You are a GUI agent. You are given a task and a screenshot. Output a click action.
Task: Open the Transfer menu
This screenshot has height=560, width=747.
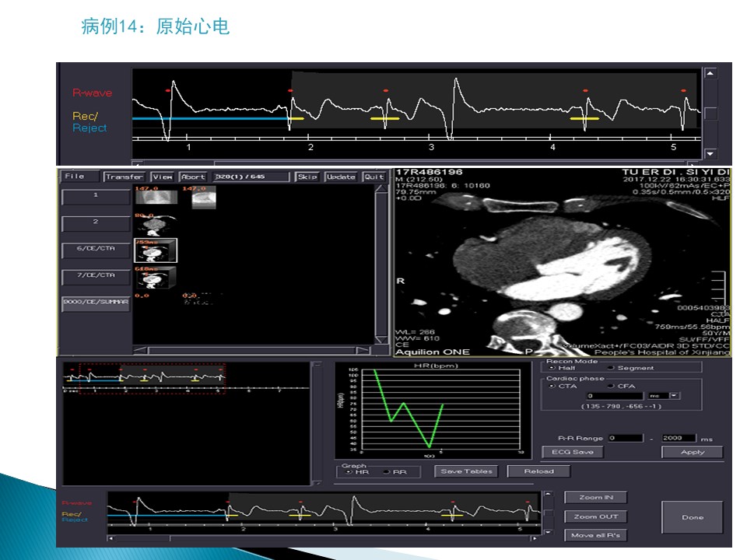[124, 177]
